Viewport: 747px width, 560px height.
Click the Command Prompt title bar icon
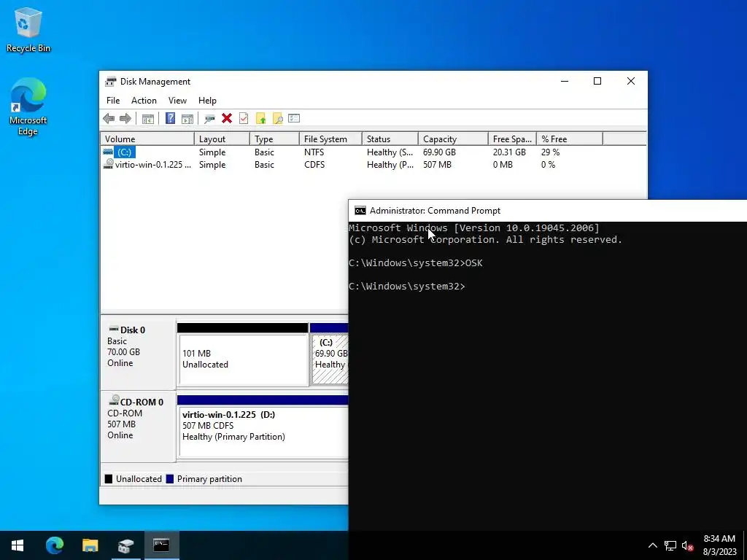(x=360, y=211)
